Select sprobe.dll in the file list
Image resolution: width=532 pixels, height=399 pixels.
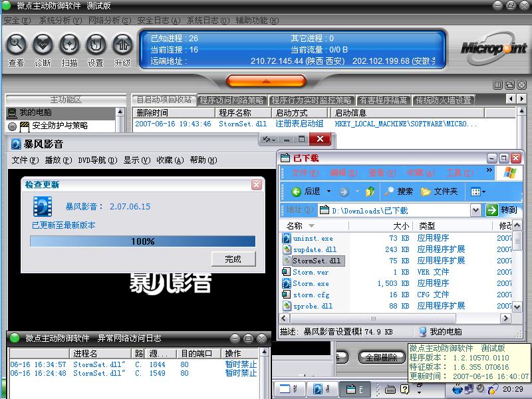(x=313, y=307)
